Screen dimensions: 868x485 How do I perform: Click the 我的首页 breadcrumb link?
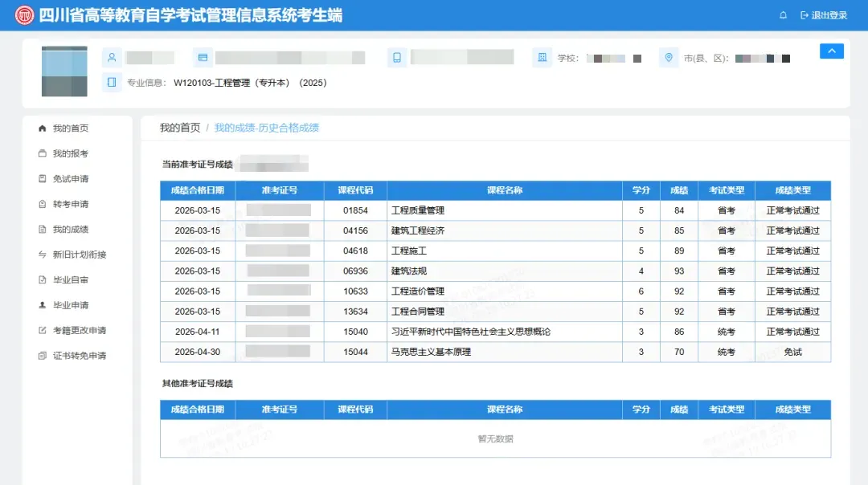[180, 128]
